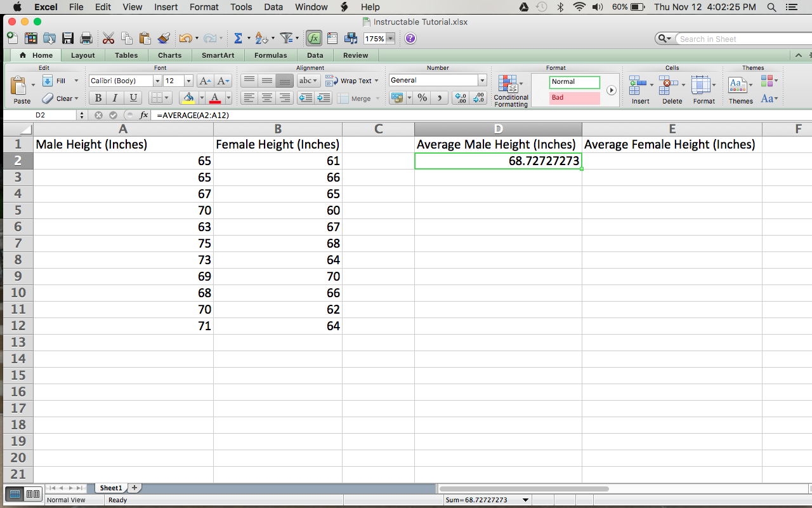Open the General number format dropdown
Image resolution: width=812 pixels, height=508 pixels.
tap(481, 80)
